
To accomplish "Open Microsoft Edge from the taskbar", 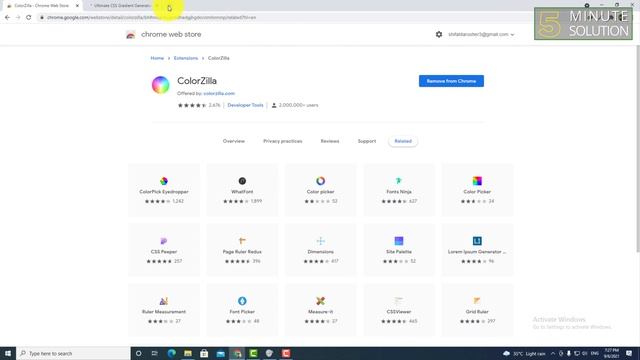I will tap(171, 353).
